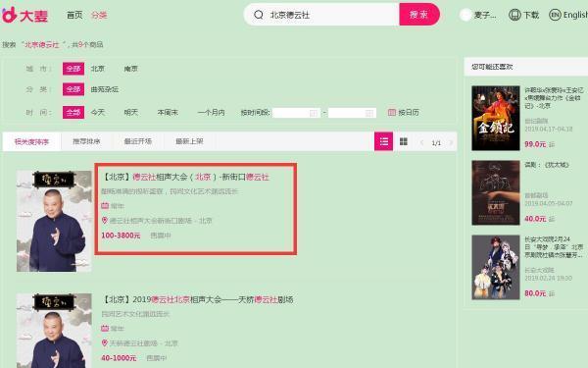Switch to the 最近开场 tab
Screen dimensions: 588x368
point(137,141)
